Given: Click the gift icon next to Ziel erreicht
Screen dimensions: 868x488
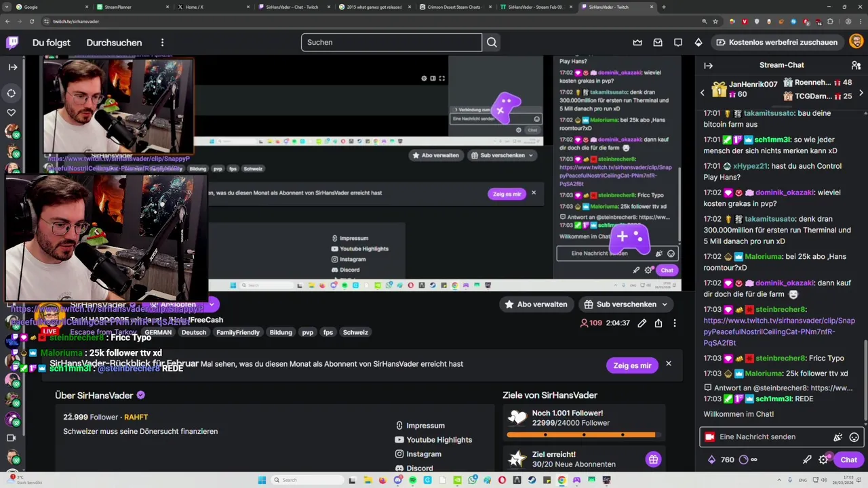Looking at the screenshot, I should pyautogui.click(x=653, y=460).
